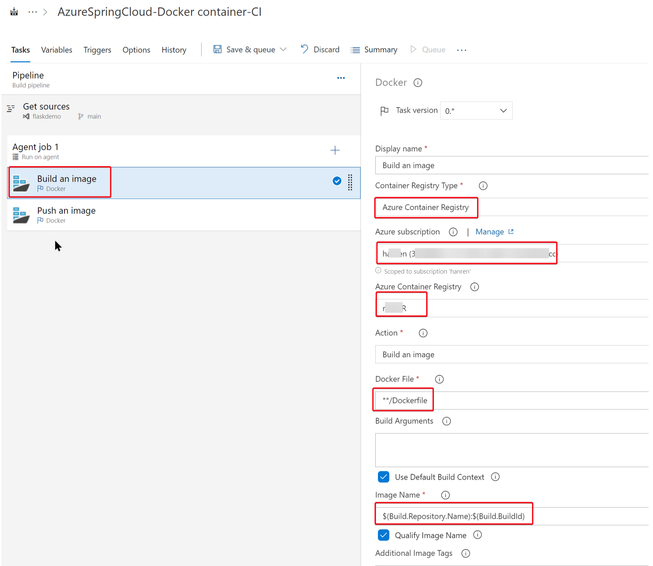Screen dimensions: 653x566
Task: Click the Azure DevOps project icon in breadcrumb
Action: pyautogui.click(x=14, y=12)
